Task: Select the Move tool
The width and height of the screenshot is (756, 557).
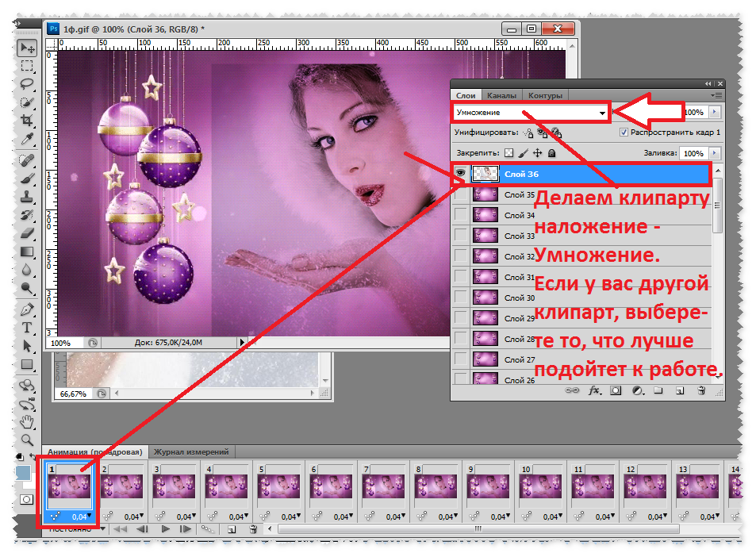Action: pos(27,48)
